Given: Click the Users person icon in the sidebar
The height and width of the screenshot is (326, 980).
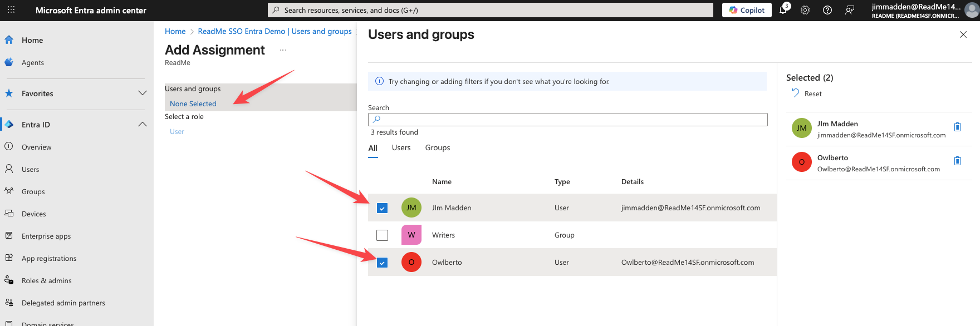Looking at the screenshot, I should [9, 169].
